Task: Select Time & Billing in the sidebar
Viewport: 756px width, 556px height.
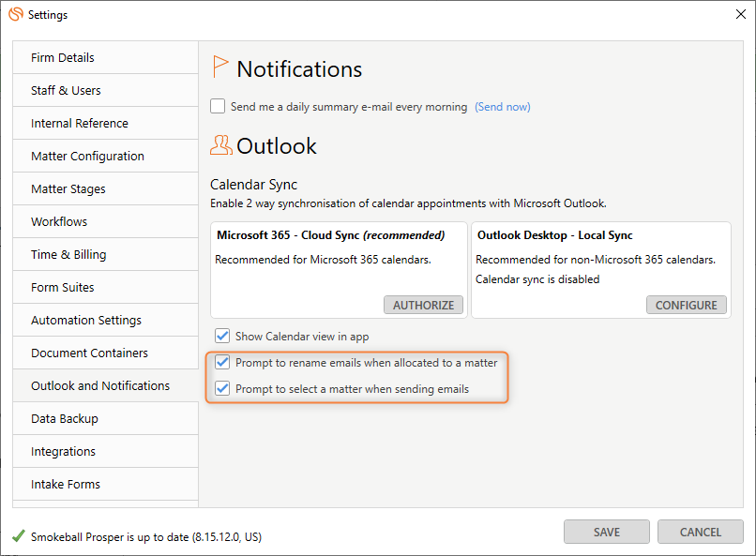Action: coord(106,254)
